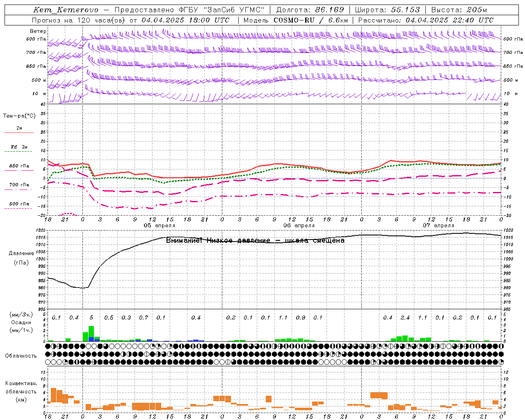The width and height of the screenshot is (525, 420).
Task: Click the Td 2м legend label
Action: click(x=19, y=147)
